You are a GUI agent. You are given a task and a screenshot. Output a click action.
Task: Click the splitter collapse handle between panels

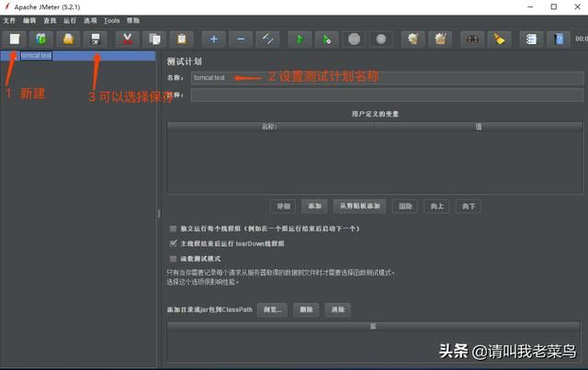159,214
